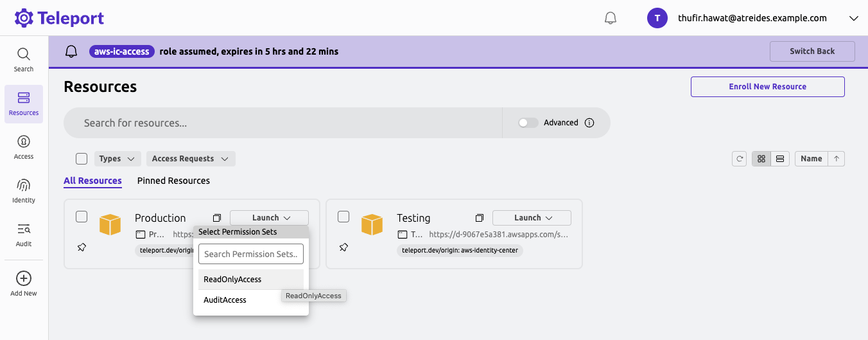Open the Audit section in sidebar
868x340 pixels.
tap(24, 234)
